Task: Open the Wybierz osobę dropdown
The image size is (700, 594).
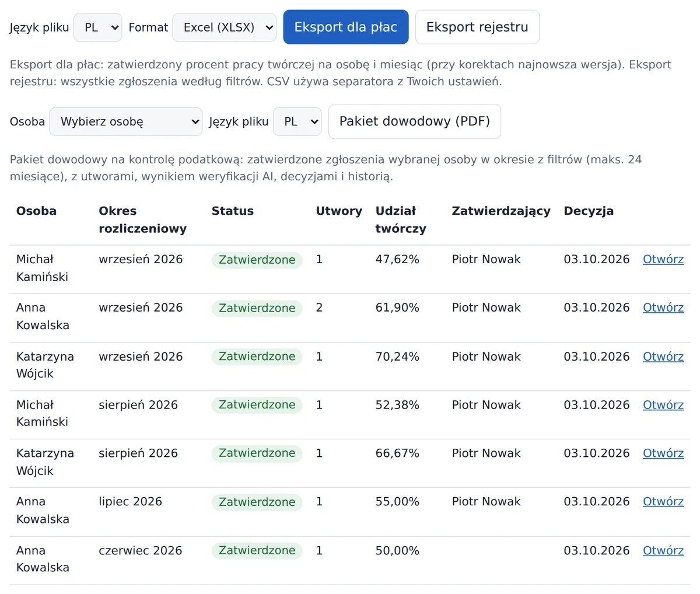Action: pos(126,121)
